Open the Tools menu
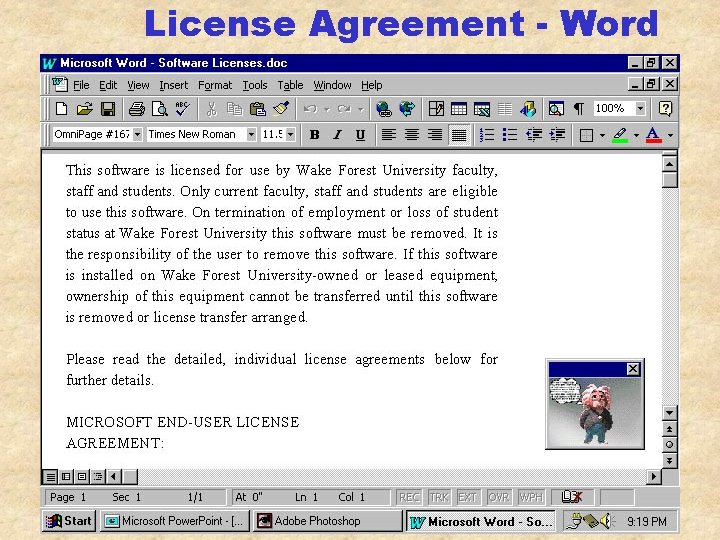Screen dimensions: 720x540 click(255, 85)
